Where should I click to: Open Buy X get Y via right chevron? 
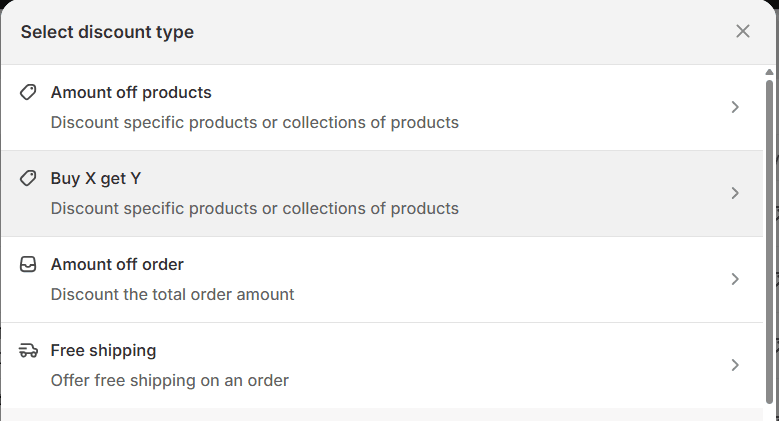[x=735, y=193]
